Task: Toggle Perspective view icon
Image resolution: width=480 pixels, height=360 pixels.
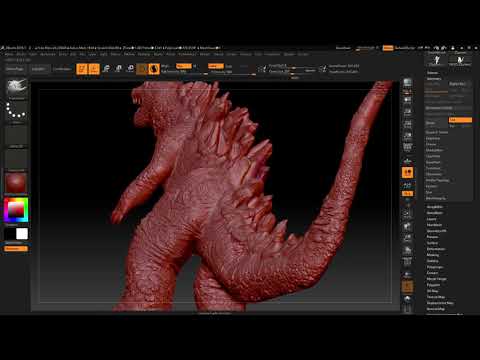Action: (407, 147)
